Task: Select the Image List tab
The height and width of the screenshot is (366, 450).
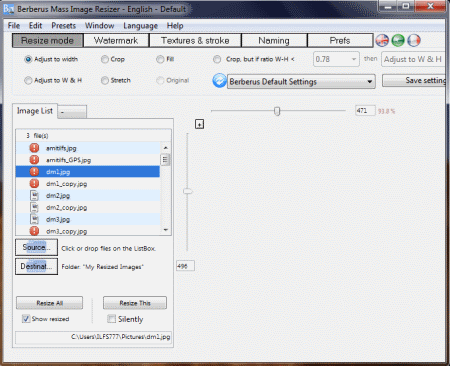Action: click(x=35, y=111)
